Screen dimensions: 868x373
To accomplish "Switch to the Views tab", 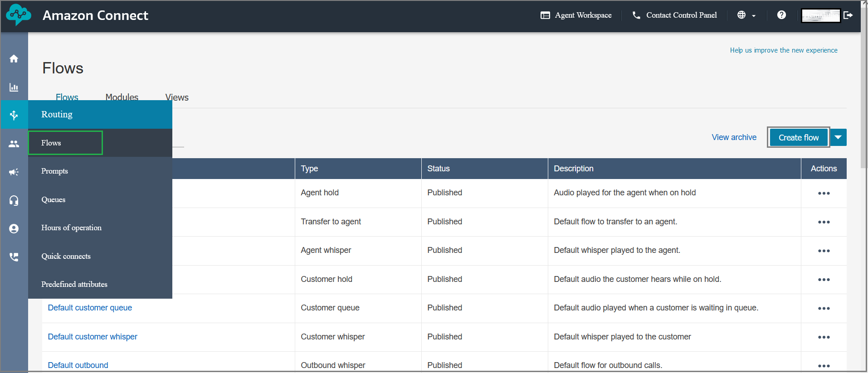I will [x=177, y=97].
